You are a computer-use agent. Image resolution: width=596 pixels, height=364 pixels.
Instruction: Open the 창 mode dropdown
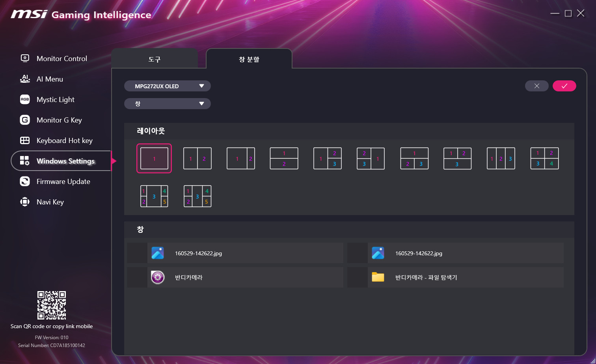[168, 104]
